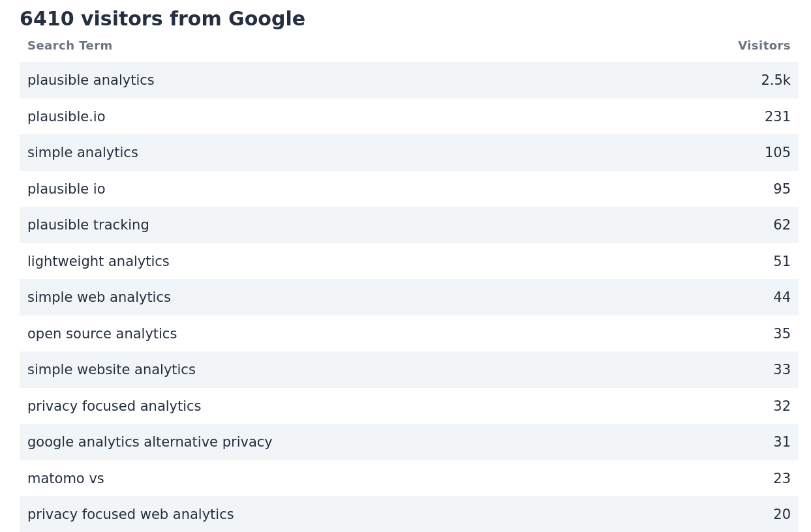The image size is (811, 532).
Task: Click the 'privacy focused analytics' search term
Action: pyautogui.click(x=114, y=406)
